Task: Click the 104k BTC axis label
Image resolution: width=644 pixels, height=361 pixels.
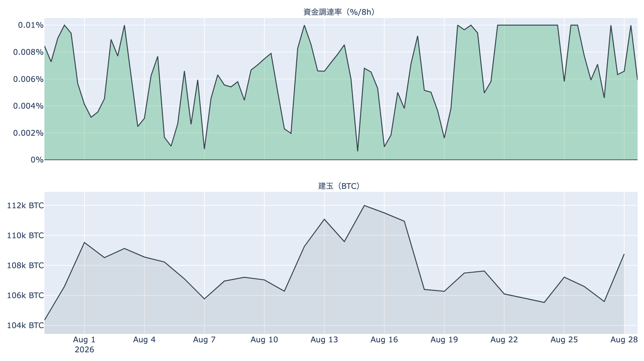Action: pos(25,326)
